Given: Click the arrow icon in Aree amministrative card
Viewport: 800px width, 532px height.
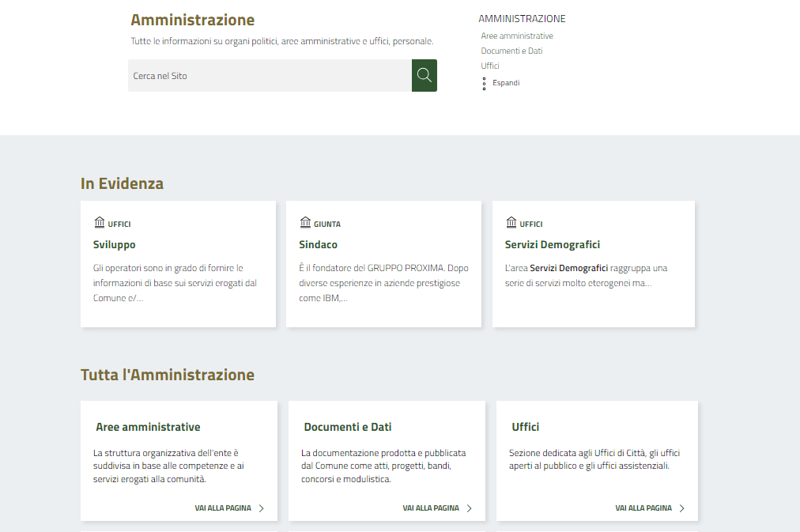Looking at the screenshot, I should click(x=262, y=508).
